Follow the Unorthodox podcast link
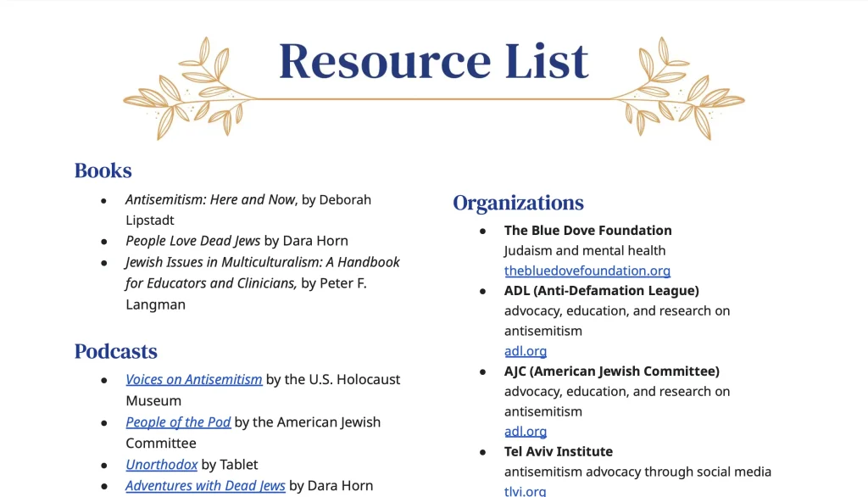This screenshot has height=497, width=868. pyautogui.click(x=161, y=464)
